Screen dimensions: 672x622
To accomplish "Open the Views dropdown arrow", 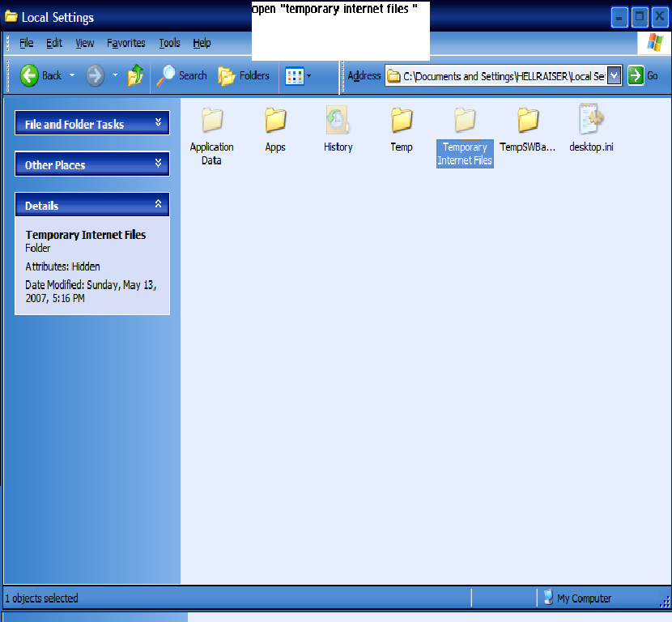I will click(x=309, y=76).
